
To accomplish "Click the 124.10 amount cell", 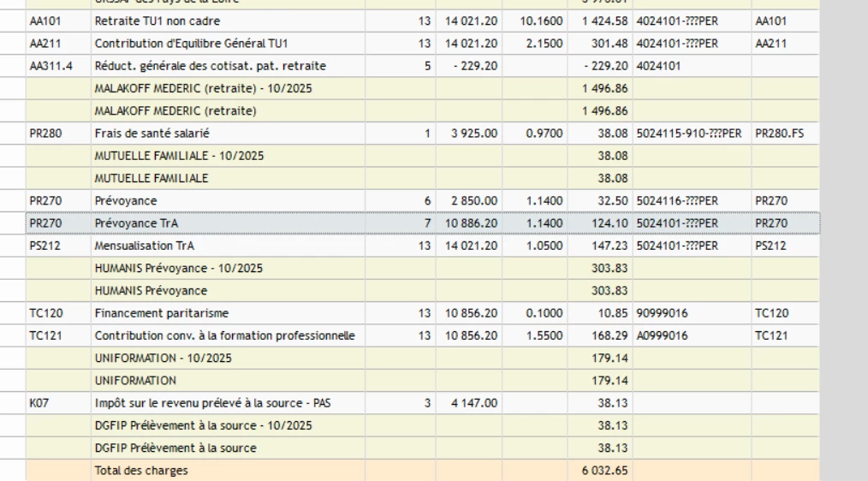I will tap(600, 223).
